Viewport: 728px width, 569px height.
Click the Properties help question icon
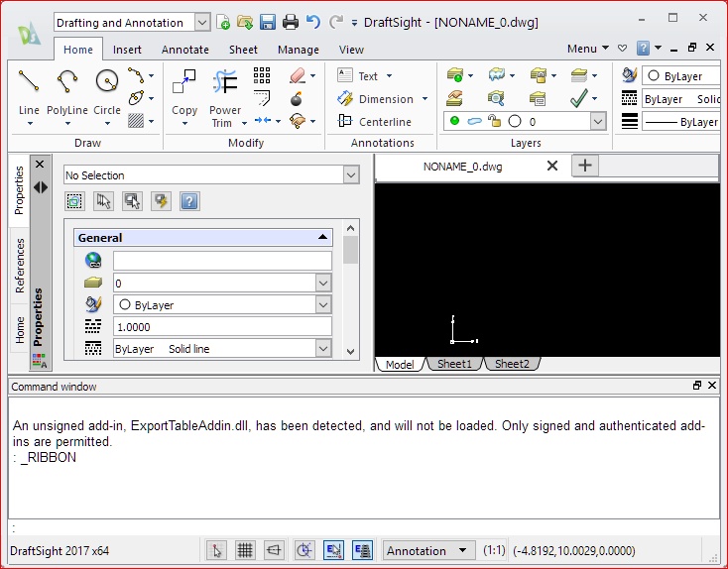click(189, 201)
